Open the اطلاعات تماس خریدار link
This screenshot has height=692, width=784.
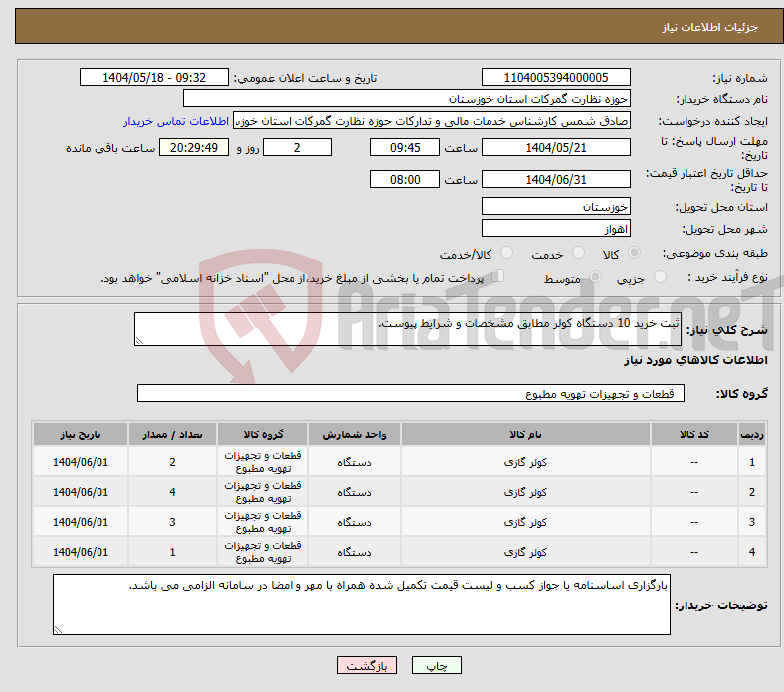pos(176,121)
